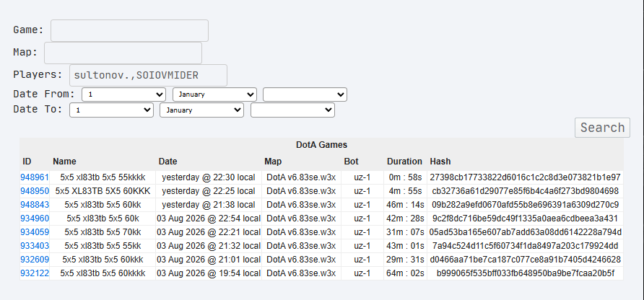Click duration '0m : 58s'
The width and height of the screenshot is (644, 300).
click(405, 177)
